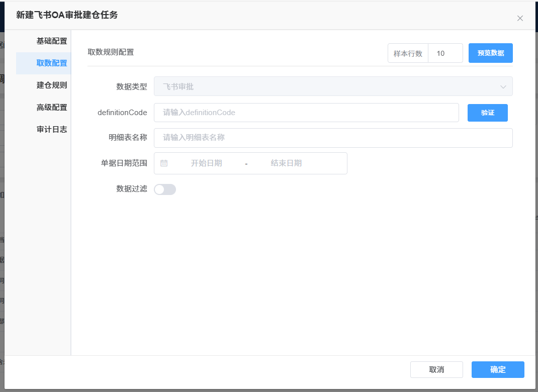Open the 飞书审批 data type select box
This screenshot has width=538, height=392.
coord(327,86)
